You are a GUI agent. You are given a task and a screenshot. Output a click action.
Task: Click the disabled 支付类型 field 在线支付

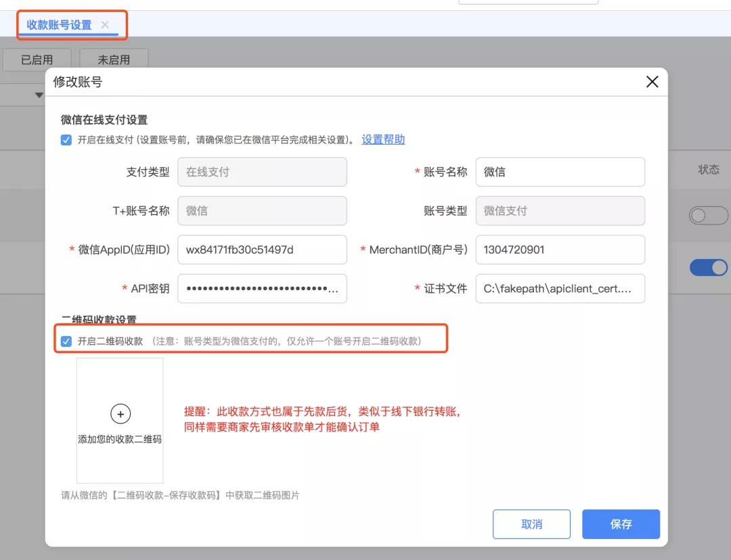[x=262, y=172]
